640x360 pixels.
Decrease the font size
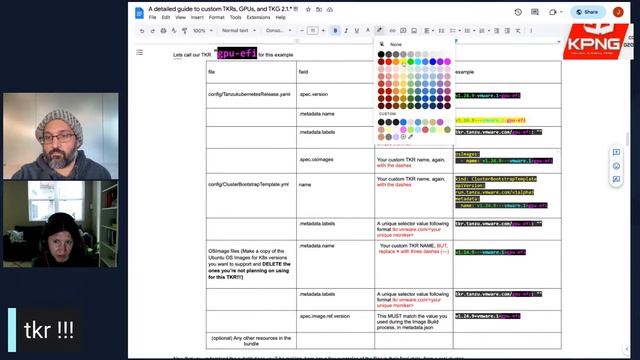(302, 31)
